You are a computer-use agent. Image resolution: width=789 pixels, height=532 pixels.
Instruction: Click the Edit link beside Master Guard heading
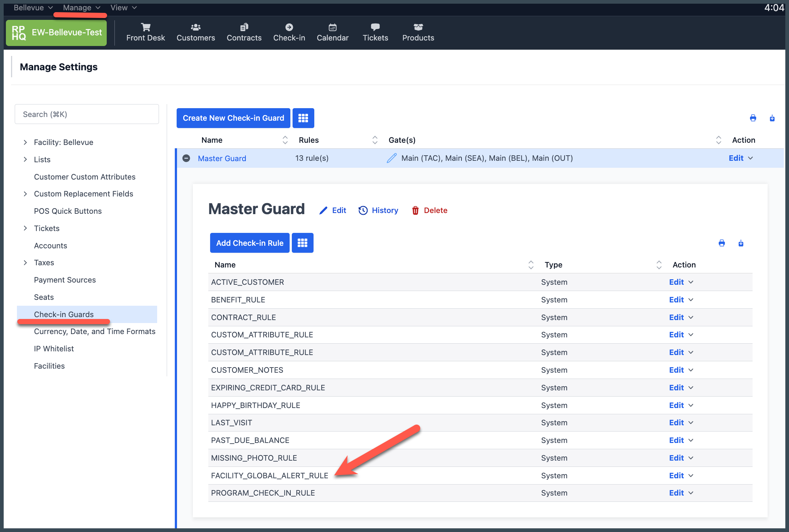coord(333,210)
